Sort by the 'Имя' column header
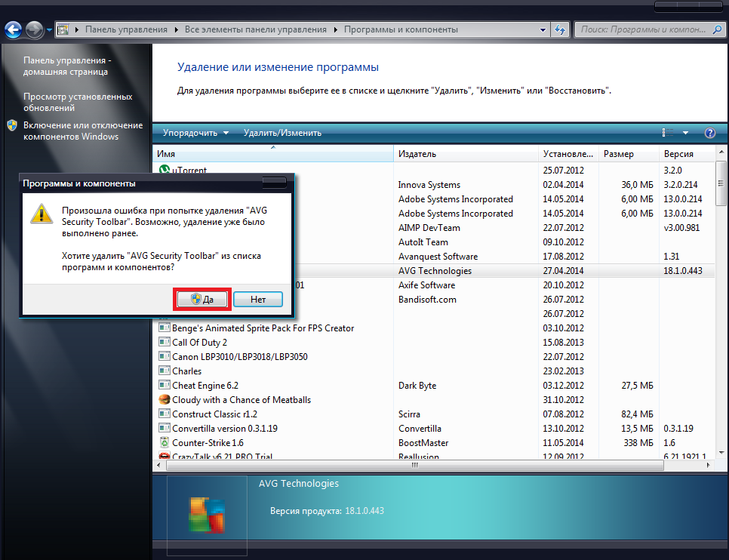Viewport: 729px width, 560px height. coord(273,154)
